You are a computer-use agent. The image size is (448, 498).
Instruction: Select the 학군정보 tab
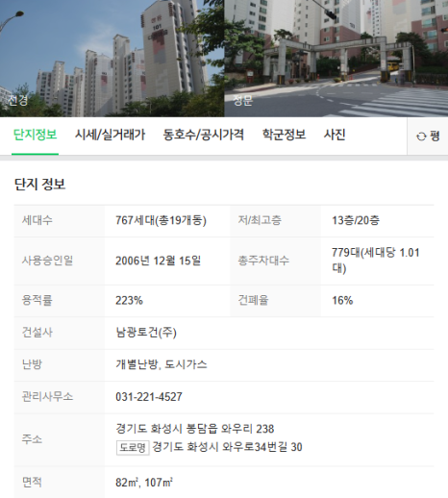click(284, 135)
